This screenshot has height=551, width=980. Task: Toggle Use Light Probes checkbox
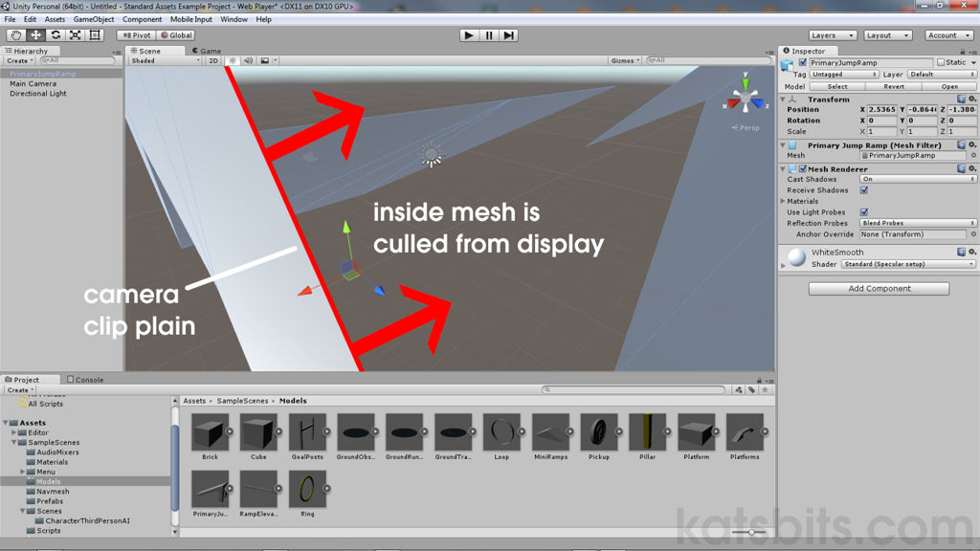click(x=864, y=211)
